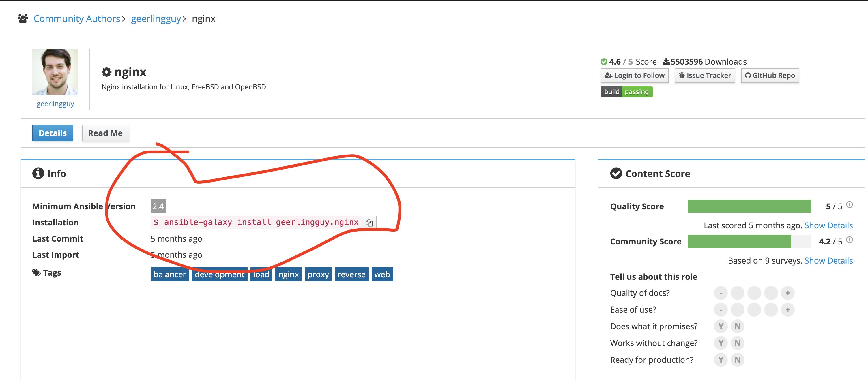The height and width of the screenshot is (380, 868).
Task: Click the Community Score progress bar
Action: click(x=749, y=241)
